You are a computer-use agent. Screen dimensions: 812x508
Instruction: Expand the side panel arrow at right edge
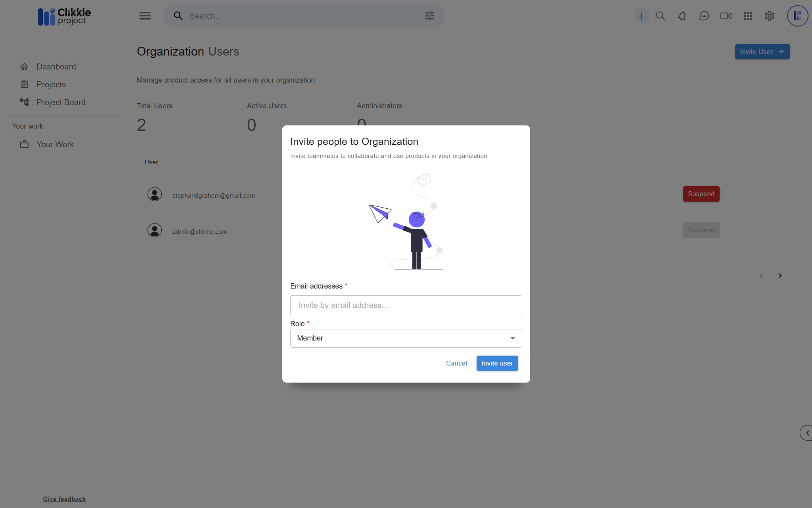point(806,433)
